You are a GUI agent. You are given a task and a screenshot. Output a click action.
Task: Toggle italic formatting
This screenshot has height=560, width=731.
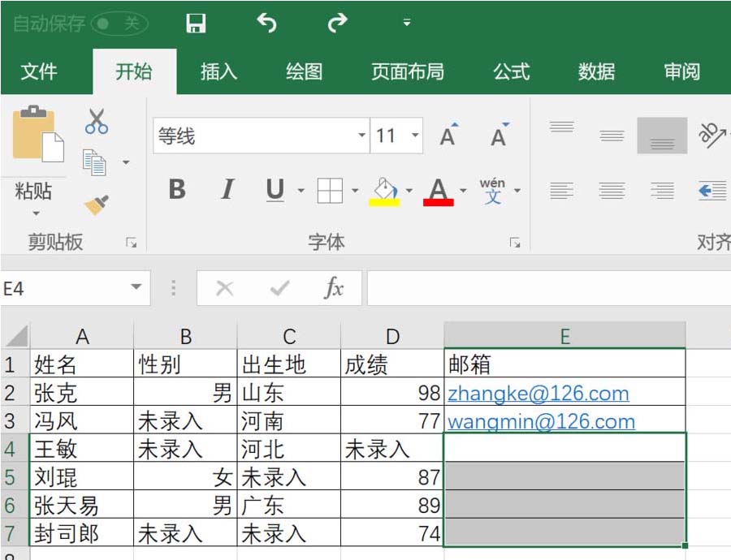(227, 190)
